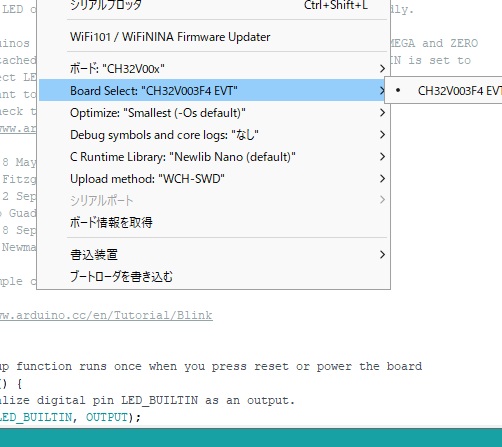Open the C Runtime Library submenu
This screenshot has width=502, height=447.
tap(213, 157)
